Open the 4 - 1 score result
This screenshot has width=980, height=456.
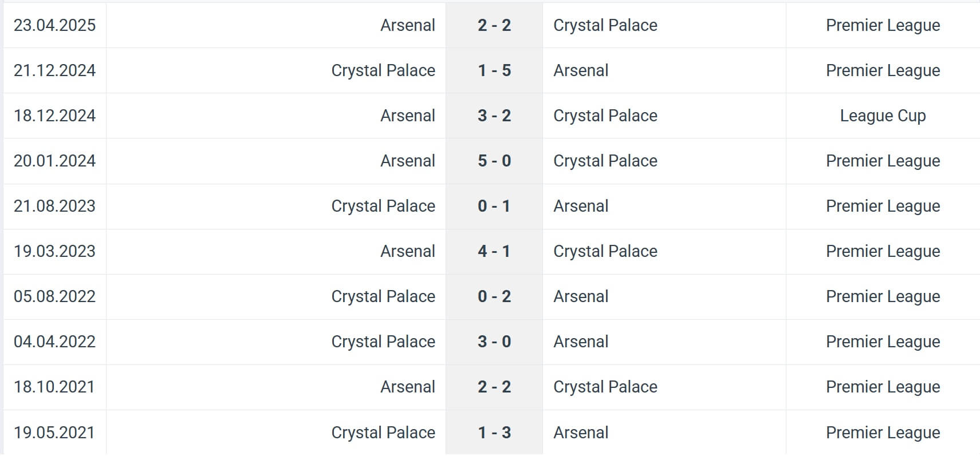[x=494, y=251]
